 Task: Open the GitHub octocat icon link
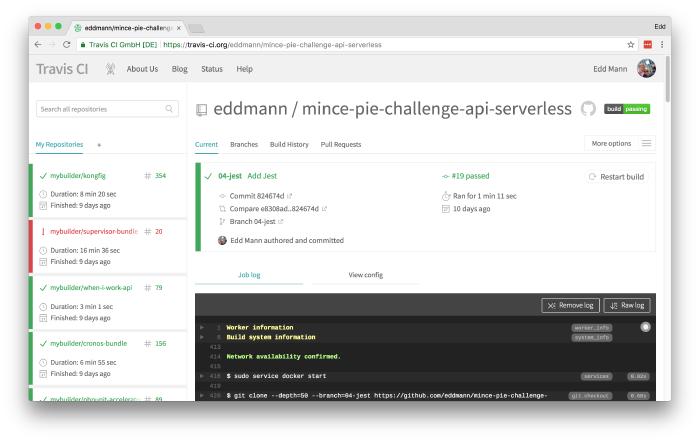[588, 108]
